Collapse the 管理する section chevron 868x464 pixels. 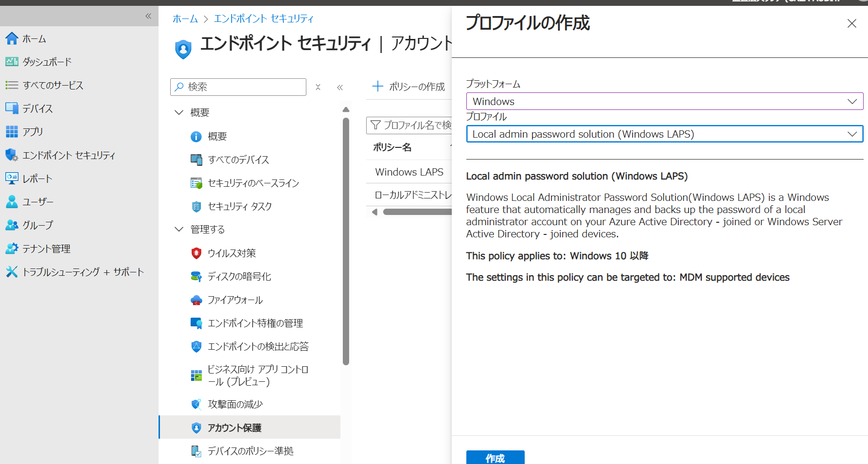point(179,229)
